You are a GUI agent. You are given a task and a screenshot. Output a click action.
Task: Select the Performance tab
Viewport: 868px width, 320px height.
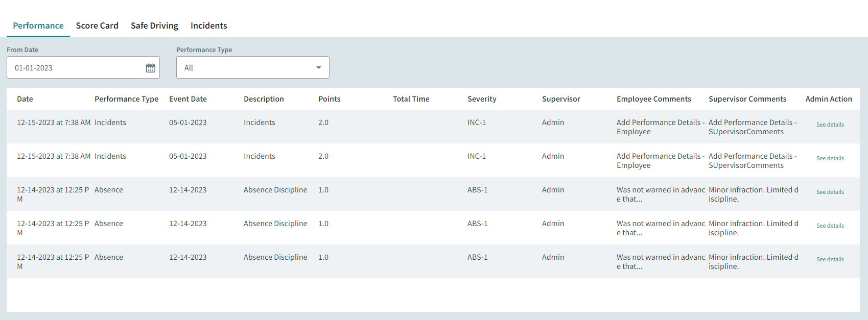[38, 26]
